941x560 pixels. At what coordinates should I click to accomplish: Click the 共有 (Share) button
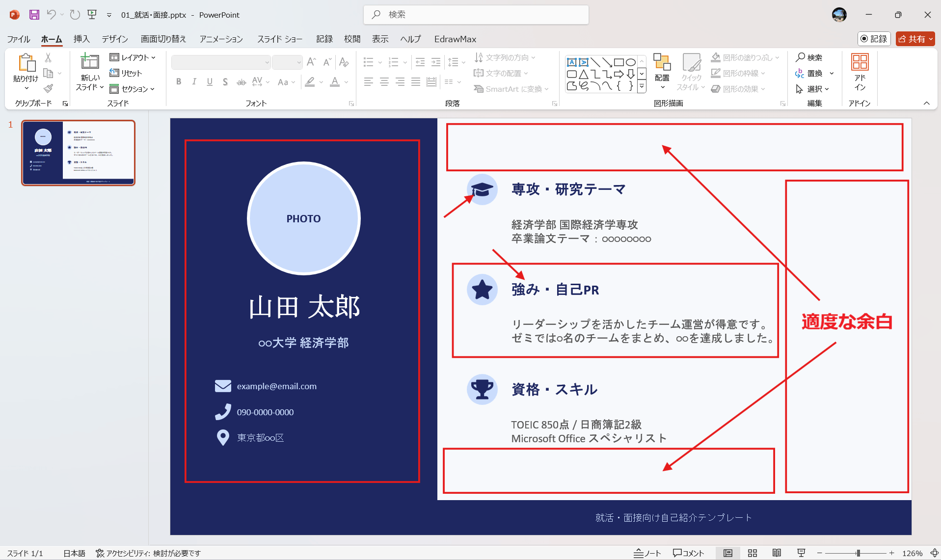point(914,39)
